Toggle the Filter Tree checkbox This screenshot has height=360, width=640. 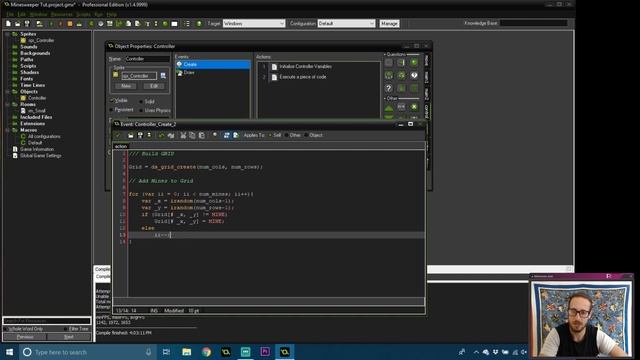[66, 329]
